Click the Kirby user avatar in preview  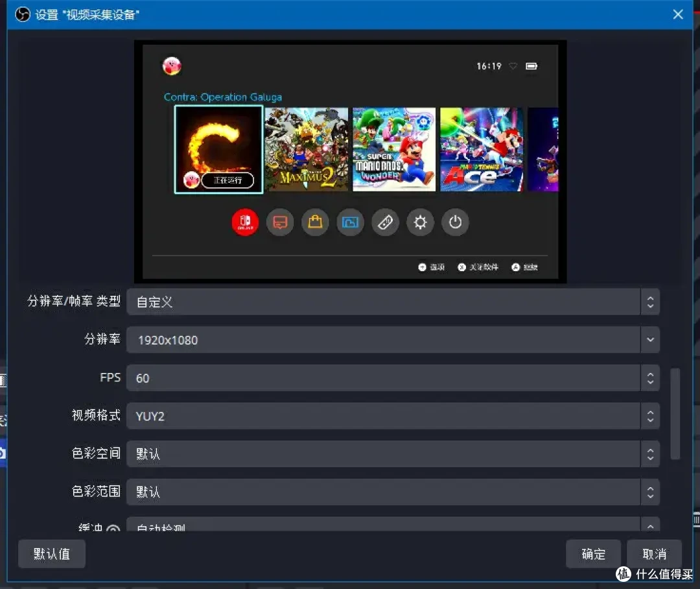click(x=172, y=66)
